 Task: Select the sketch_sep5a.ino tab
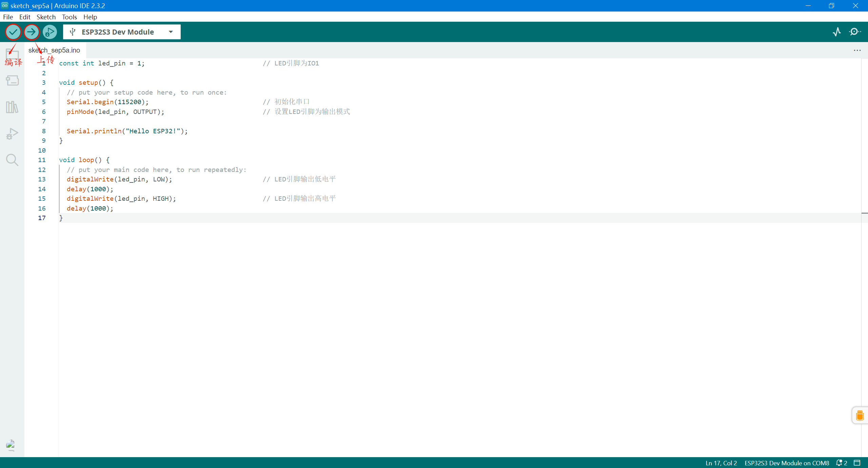pos(54,50)
